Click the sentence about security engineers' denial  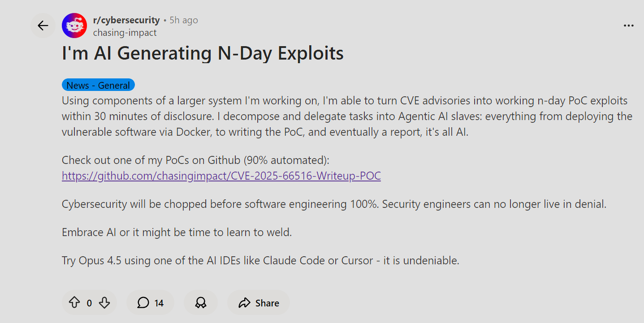[334, 204]
